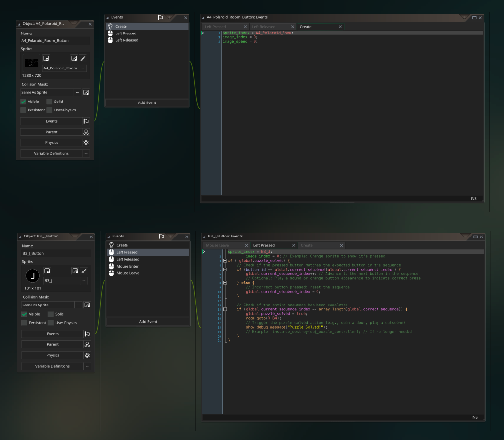
Task: Click Add Event button in B3_J_Button events
Action: pyautogui.click(x=148, y=322)
